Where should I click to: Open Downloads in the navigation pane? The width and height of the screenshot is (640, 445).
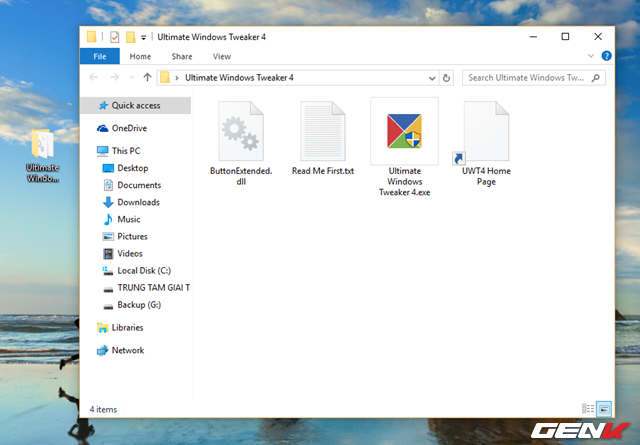pyautogui.click(x=131, y=202)
